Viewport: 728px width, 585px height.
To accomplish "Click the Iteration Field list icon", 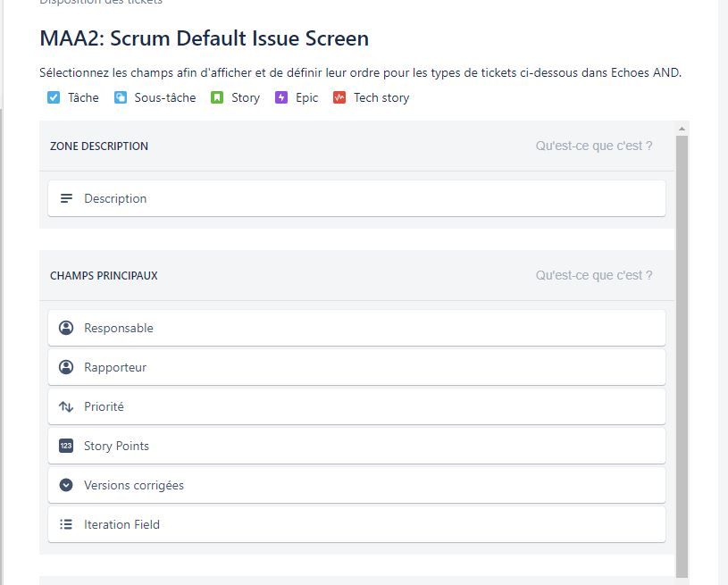I will click(66, 524).
